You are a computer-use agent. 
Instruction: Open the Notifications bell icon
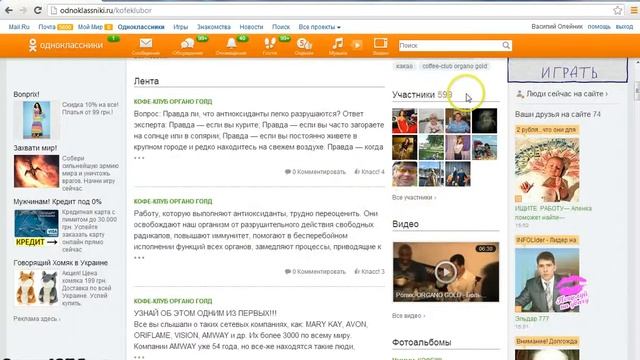tap(231, 43)
